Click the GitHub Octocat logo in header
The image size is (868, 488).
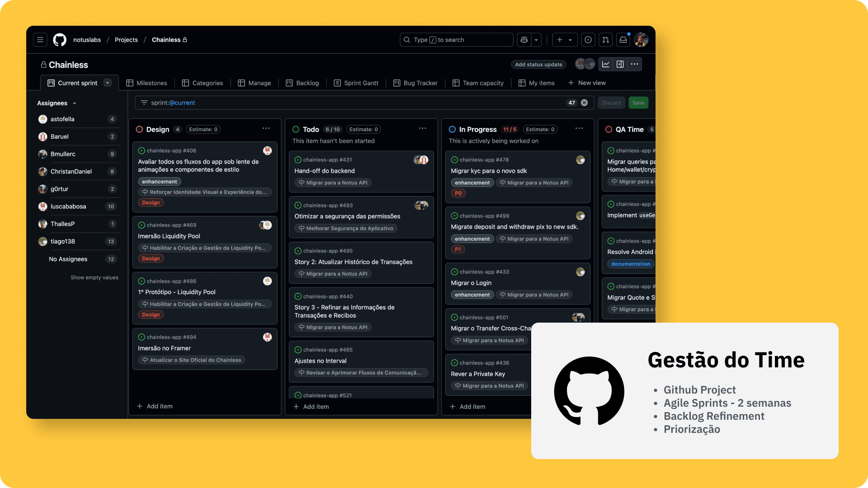[60, 40]
